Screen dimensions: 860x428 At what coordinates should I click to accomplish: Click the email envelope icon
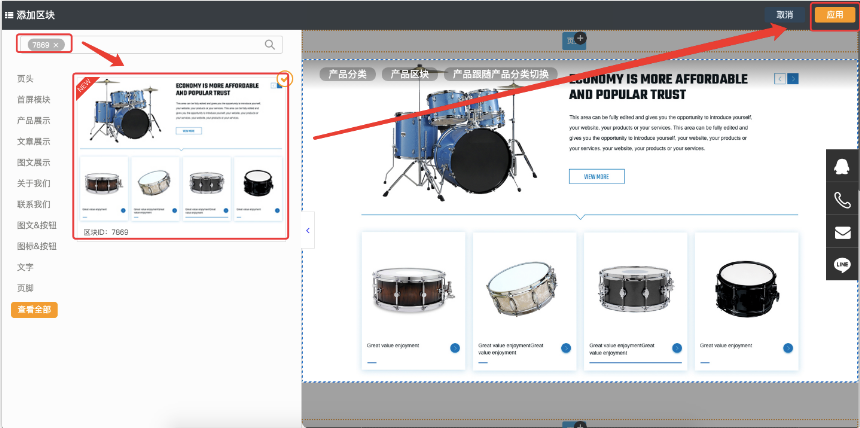point(842,233)
